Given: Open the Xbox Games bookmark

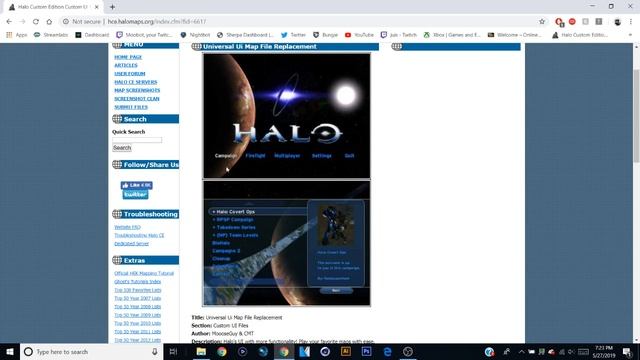Looking at the screenshot, I should [452, 35].
